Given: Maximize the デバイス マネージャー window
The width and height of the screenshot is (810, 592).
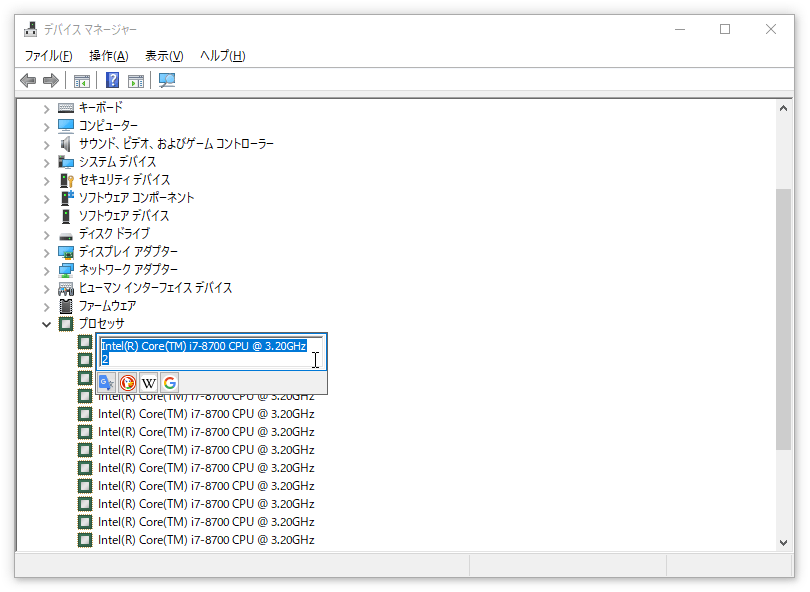Looking at the screenshot, I should 725,29.
